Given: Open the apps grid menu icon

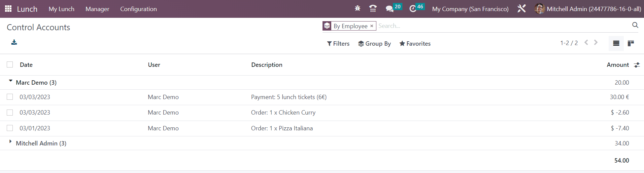Looking at the screenshot, I should 8,9.
